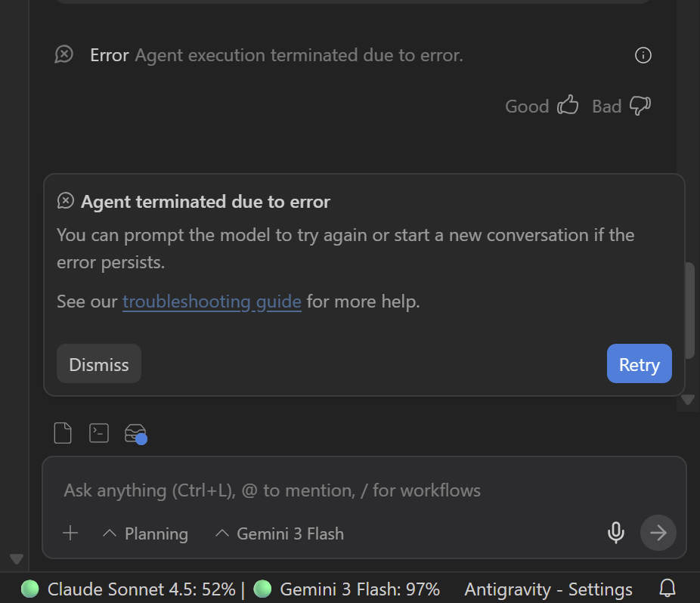This screenshot has height=603, width=700.
Task: Click Dismiss on the error notice
Action: 99,364
